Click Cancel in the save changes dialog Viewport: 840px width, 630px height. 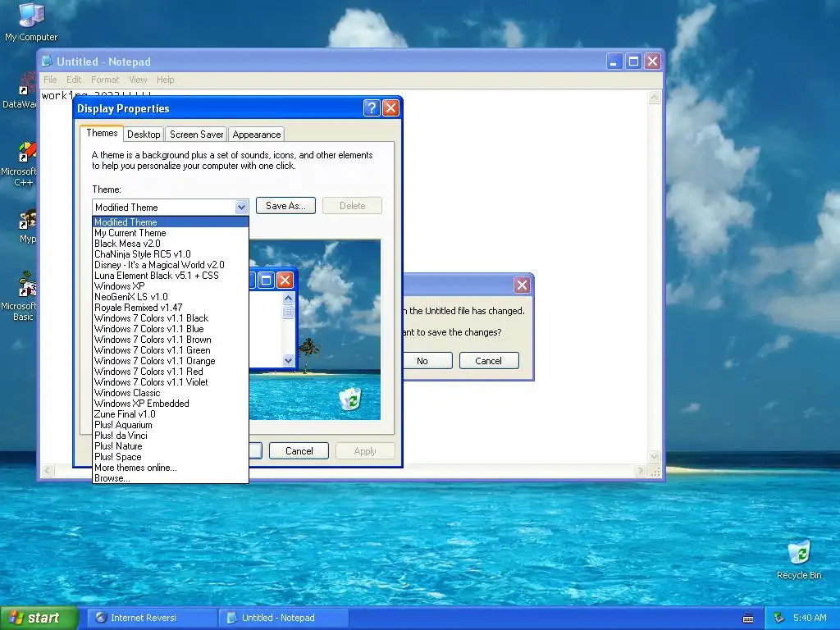489,361
